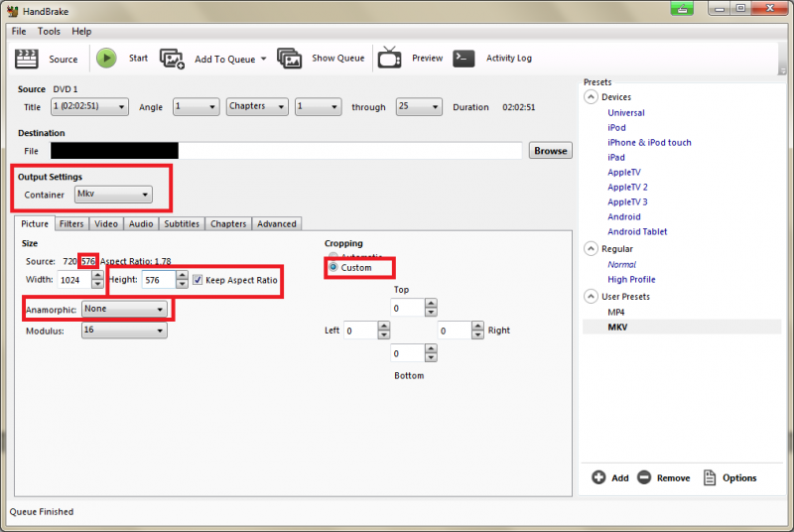
Task: Click the Start label in toolbar
Action: click(x=138, y=59)
